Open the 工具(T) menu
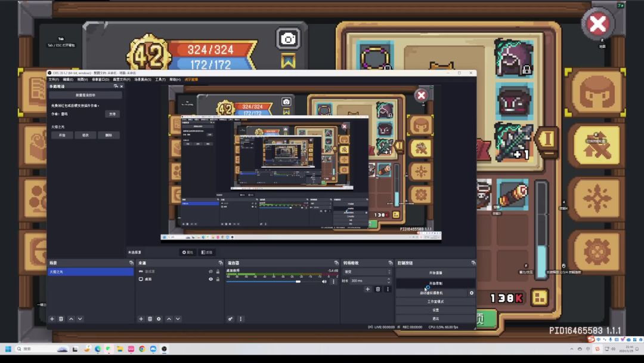This screenshot has width=644, height=363. 160,79
